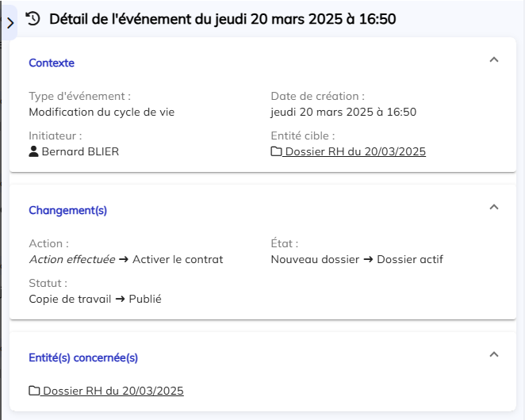
Task: Collapse the Contexte section chevron
Action: click(493, 59)
